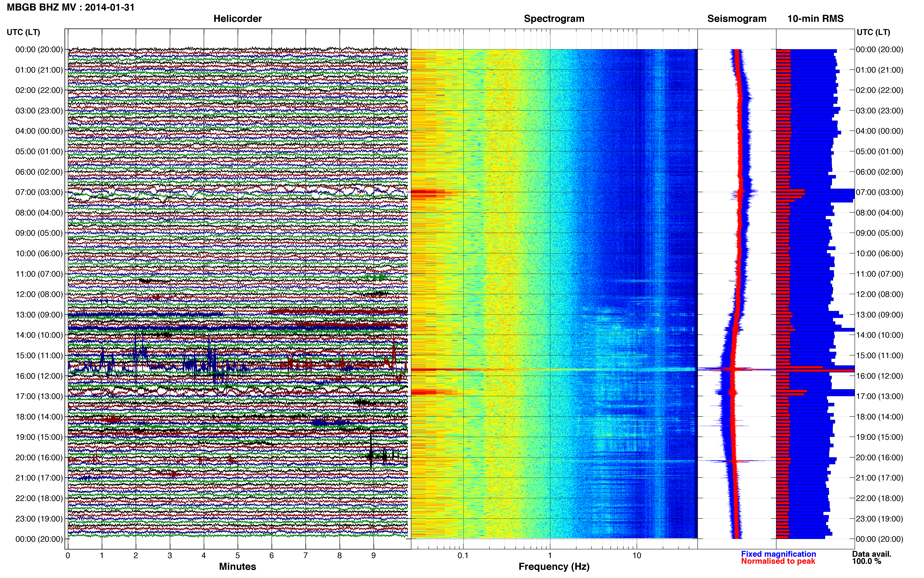Click the Seismogram panel heading
This screenshot has height=578, width=924.
click(x=737, y=19)
